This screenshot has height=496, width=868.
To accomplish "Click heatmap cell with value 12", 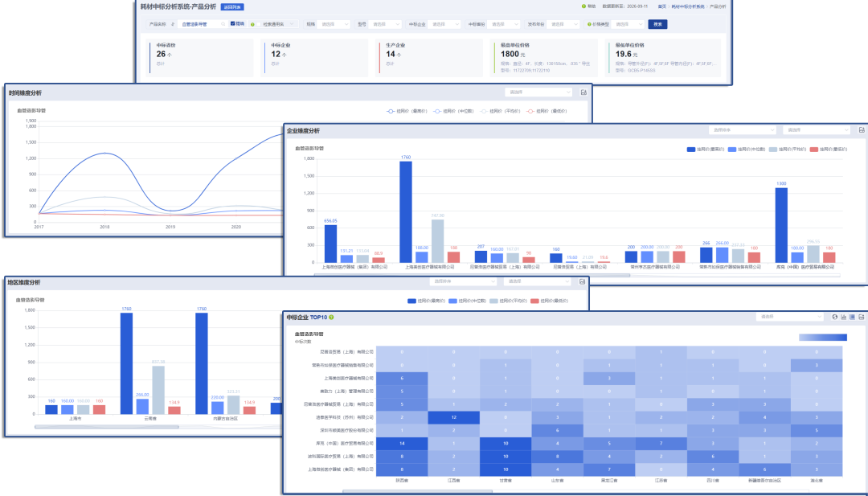I will [453, 417].
